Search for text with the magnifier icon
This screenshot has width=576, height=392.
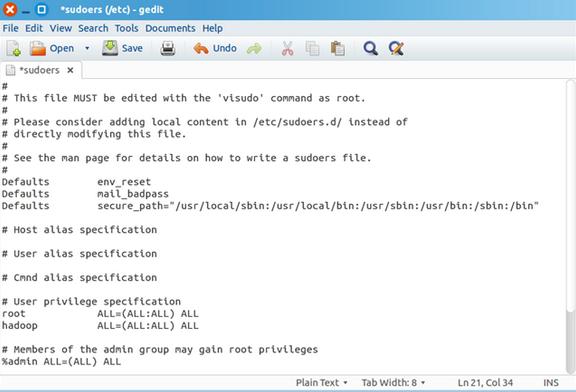[x=370, y=48]
